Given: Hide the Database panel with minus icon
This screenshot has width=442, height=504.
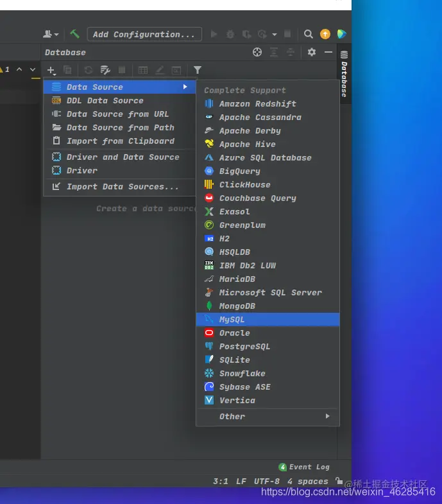Looking at the screenshot, I should (x=328, y=52).
